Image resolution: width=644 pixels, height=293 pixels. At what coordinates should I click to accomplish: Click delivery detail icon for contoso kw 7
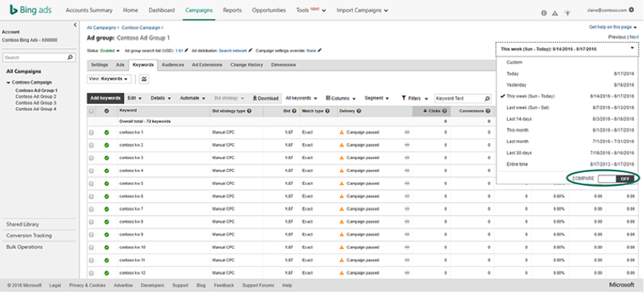click(x=407, y=209)
